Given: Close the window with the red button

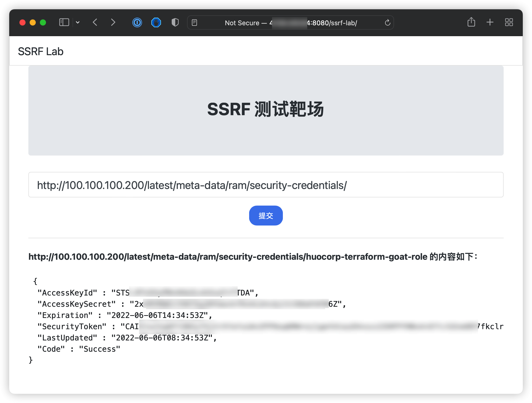Looking at the screenshot, I should 22,22.
